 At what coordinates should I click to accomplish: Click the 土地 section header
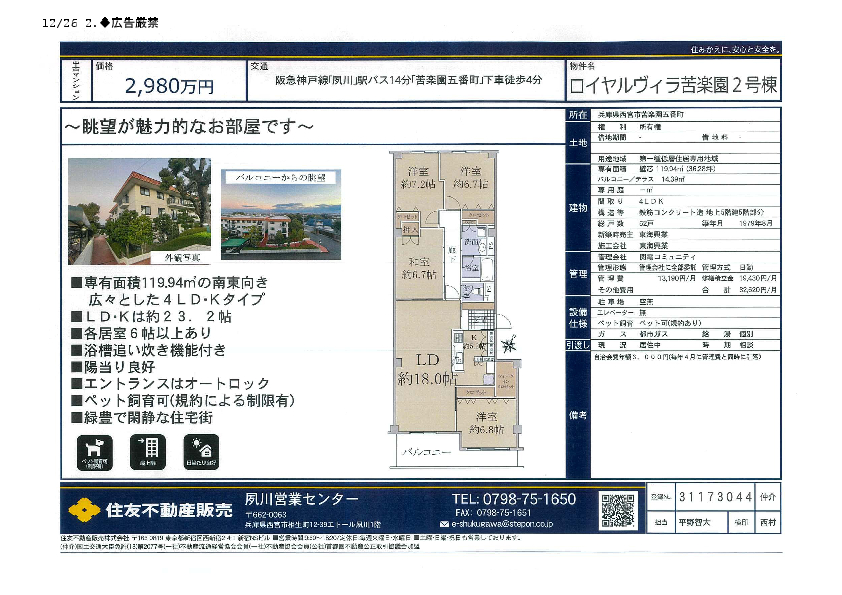pos(577,142)
